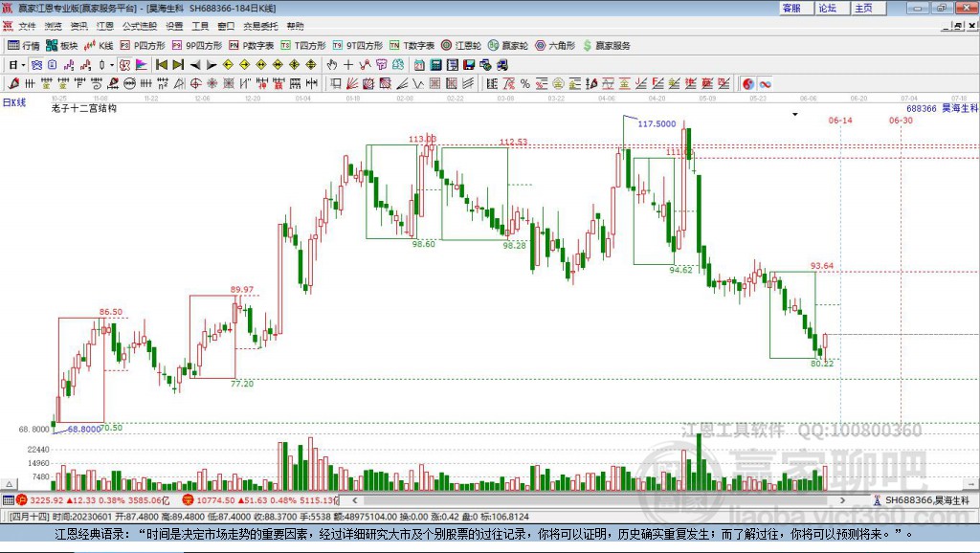Open the 工具 menu

tap(200, 26)
